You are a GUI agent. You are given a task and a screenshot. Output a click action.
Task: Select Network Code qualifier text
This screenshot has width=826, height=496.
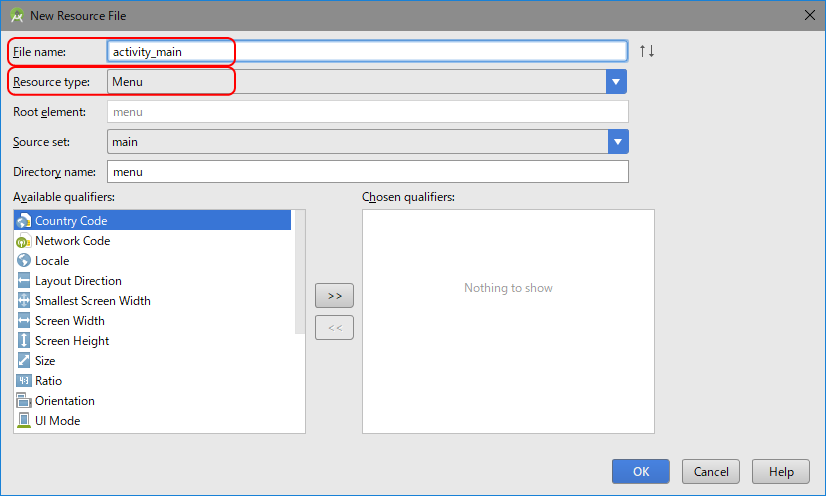tap(73, 241)
